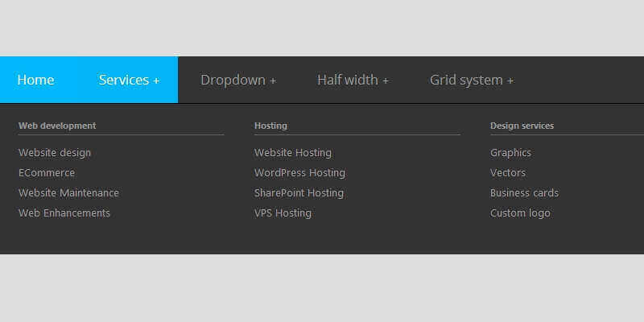Open the ECommerce link
The image size is (644, 322).
pyautogui.click(x=47, y=173)
